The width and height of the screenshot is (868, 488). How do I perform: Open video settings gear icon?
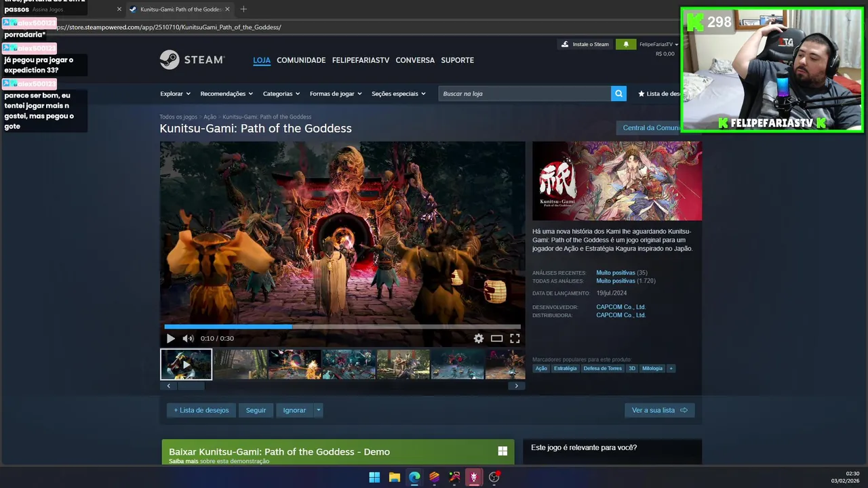(x=479, y=338)
